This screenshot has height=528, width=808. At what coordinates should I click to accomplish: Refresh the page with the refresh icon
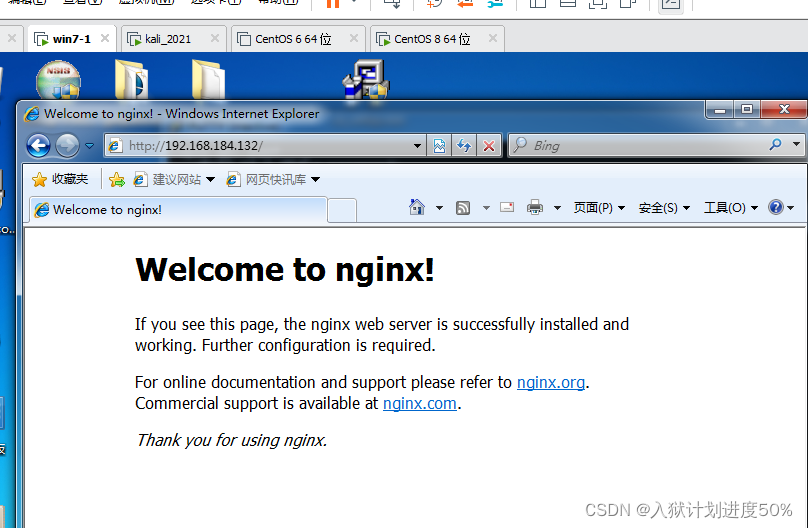(464, 146)
